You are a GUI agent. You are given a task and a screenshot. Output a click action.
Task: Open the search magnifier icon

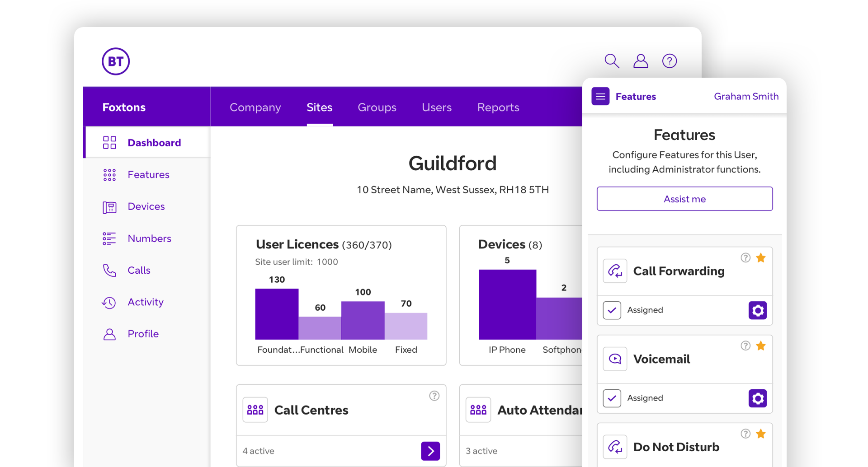pos(612,61)
